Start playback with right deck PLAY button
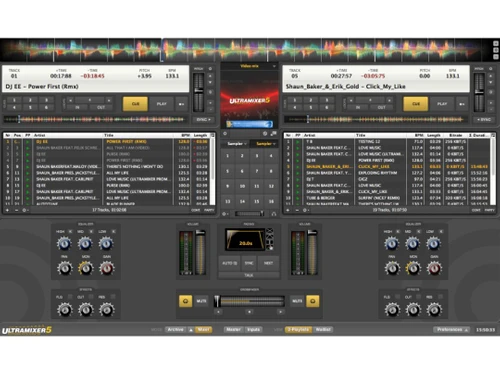Viewport: 500px width, 375px height. coord(442,104)
